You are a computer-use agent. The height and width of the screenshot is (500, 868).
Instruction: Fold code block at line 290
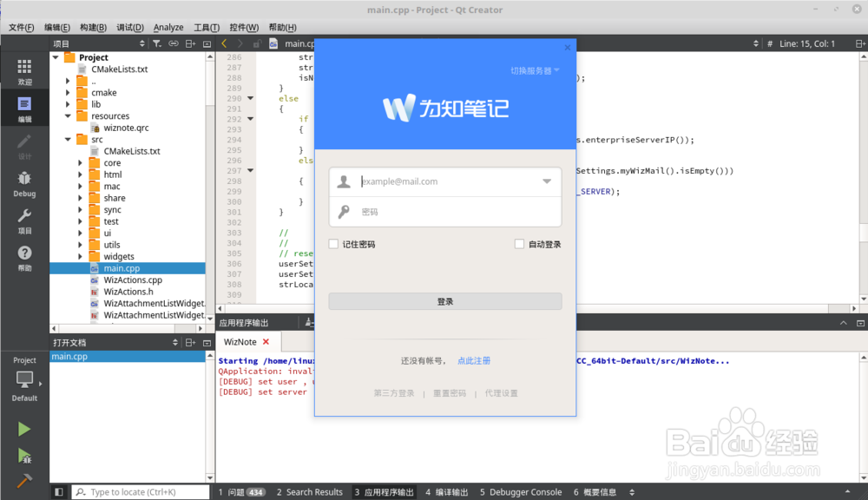250,98
